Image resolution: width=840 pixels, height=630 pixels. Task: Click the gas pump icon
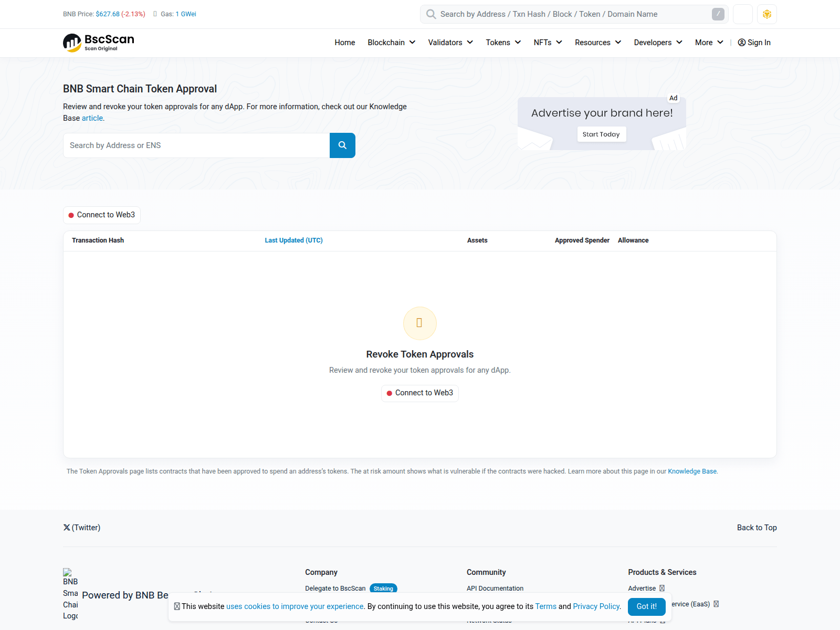[155, 14]
